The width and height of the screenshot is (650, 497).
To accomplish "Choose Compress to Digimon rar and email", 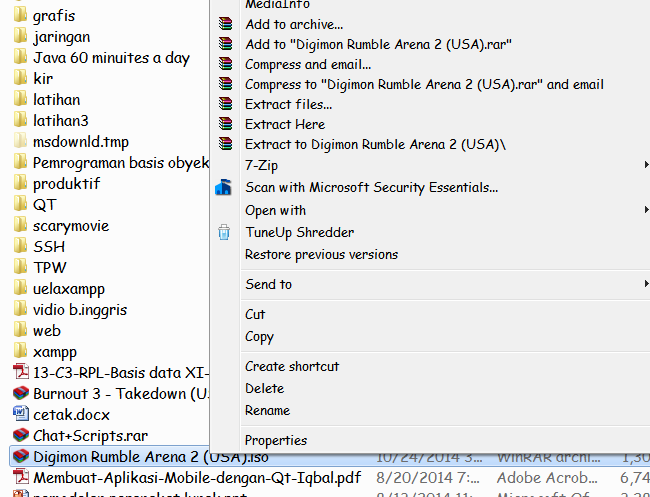I will pyautogui.click(x=424, y=84).
